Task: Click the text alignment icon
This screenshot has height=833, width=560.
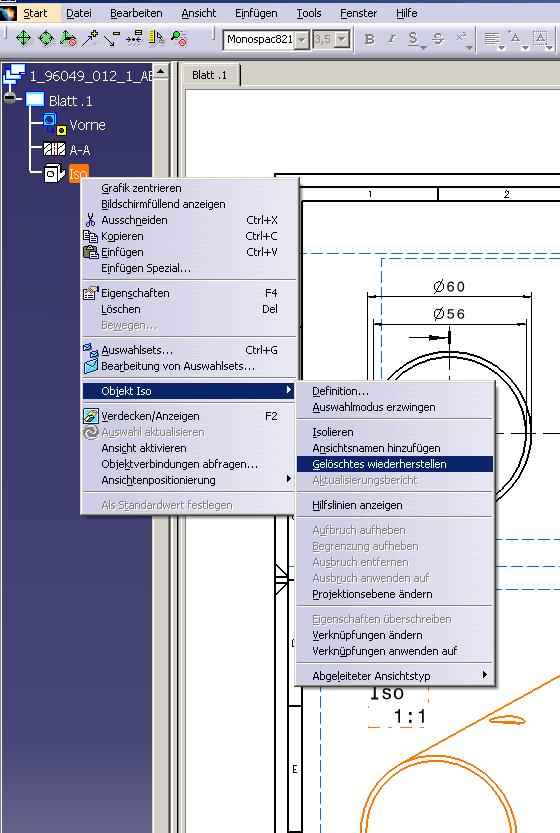Action: [492, 39]
